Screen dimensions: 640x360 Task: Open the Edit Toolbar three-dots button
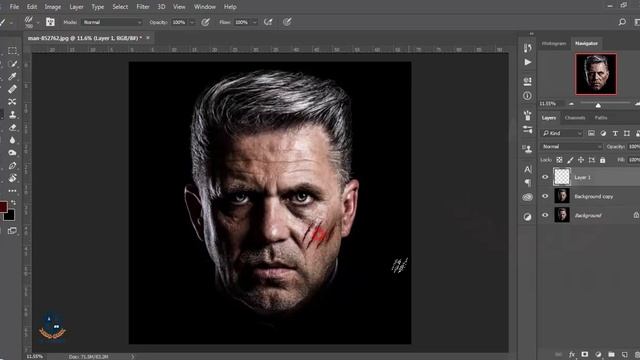tap(12, 191)
